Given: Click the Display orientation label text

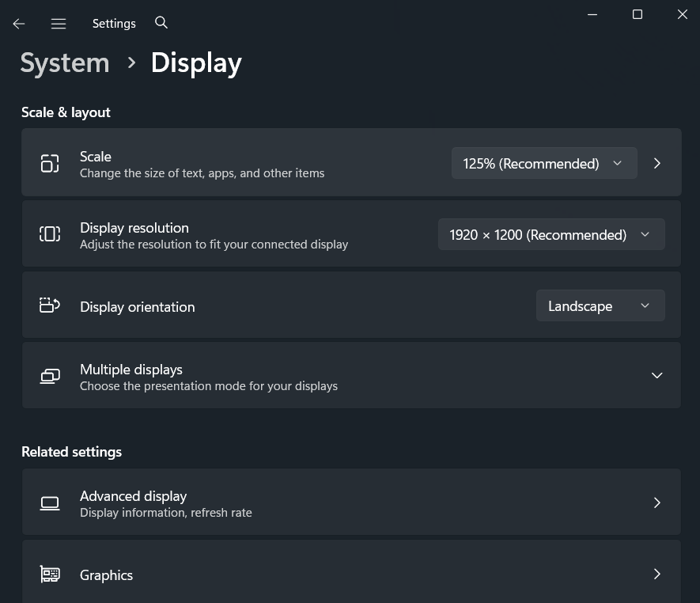Looking at the screenshot, I should [x=138, y=307].
